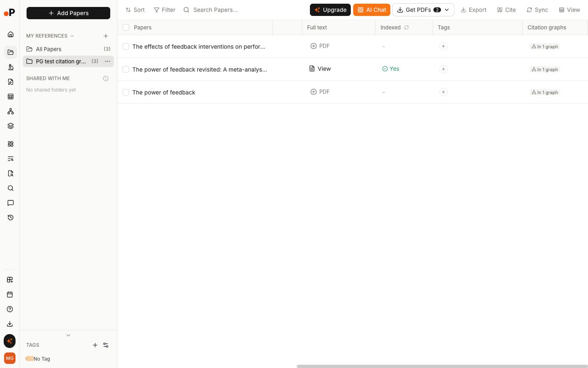Add PDF to The power of feedback
The width and height of the screenshot is (588, 368).
(x=320, y=92)
